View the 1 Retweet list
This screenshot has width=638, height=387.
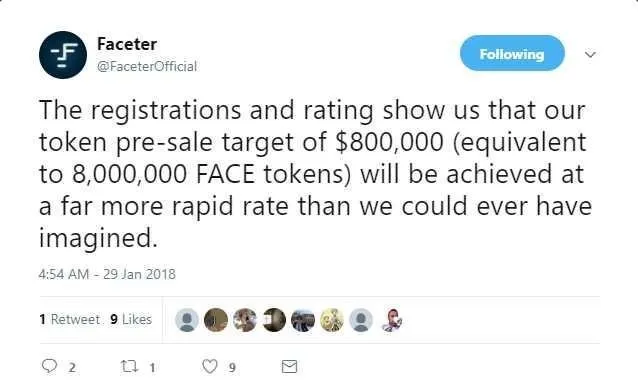click(x=70, y=319)
